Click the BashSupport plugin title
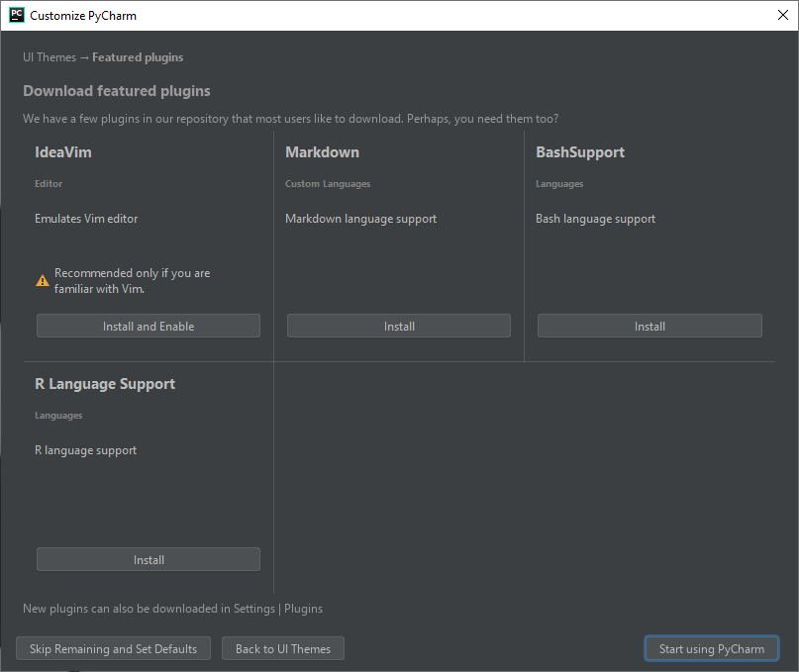Screen dimensions: 799x672 580,151
